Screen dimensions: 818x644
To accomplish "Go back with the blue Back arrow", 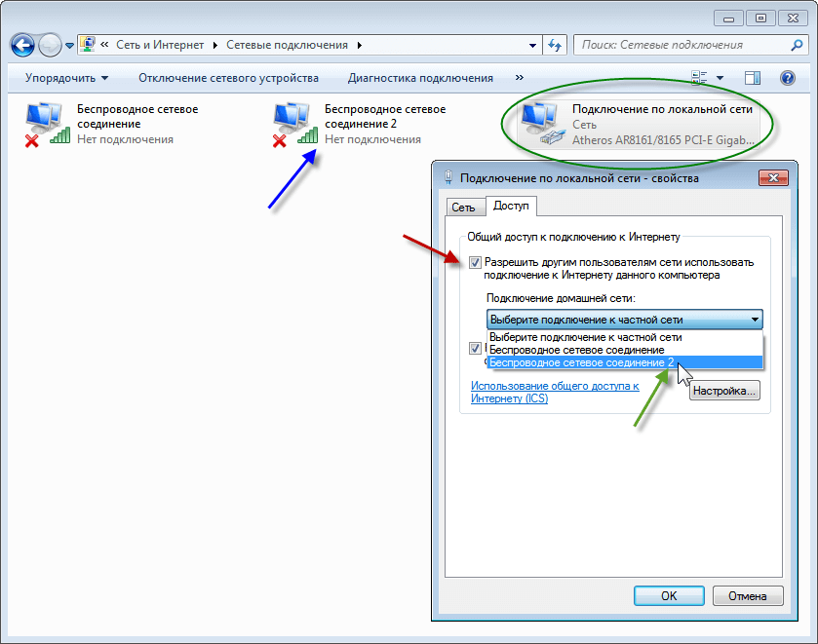I will pyautogui.click(x=22, y=46).
